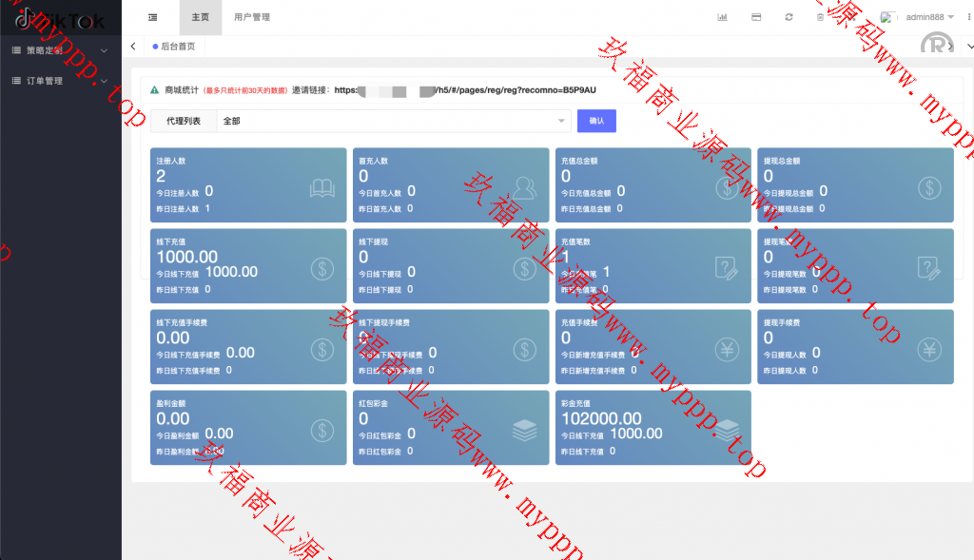Switch to the 用户管理 top tab

[x=252, y=17]
